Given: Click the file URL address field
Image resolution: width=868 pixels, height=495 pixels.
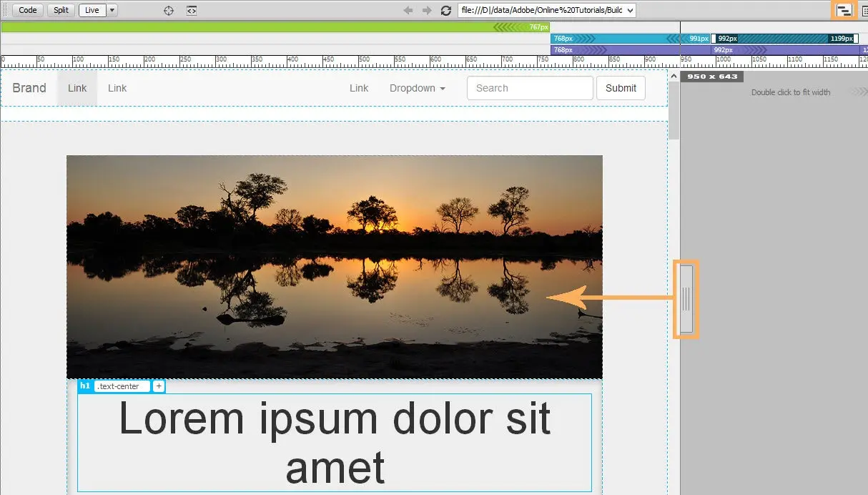Looking at the screenshot, I should pyautogui.click(x=541, y=10).
